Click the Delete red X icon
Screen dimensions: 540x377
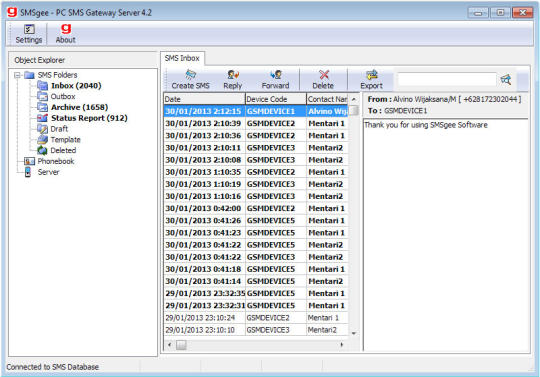click(x=324, y=75)
